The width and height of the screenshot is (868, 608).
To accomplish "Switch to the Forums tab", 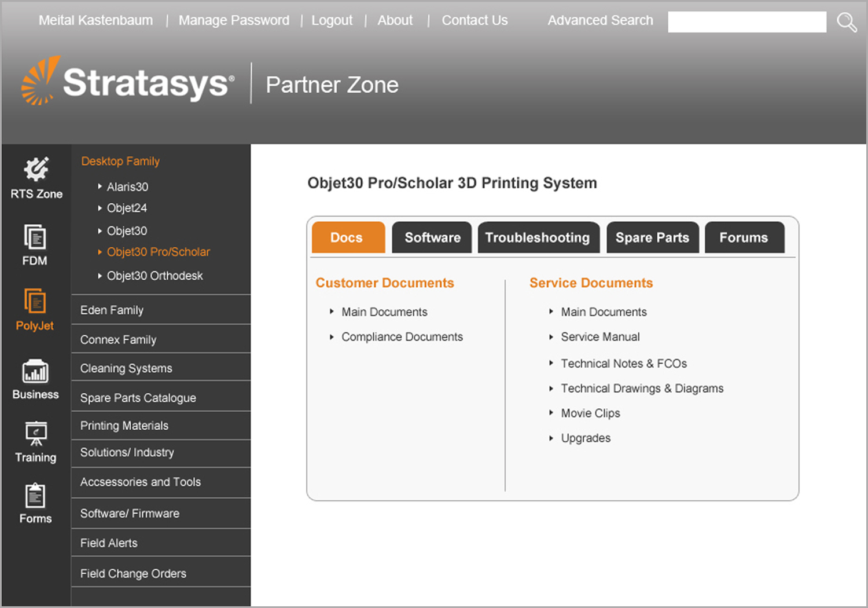I will (x=745, y=237).
